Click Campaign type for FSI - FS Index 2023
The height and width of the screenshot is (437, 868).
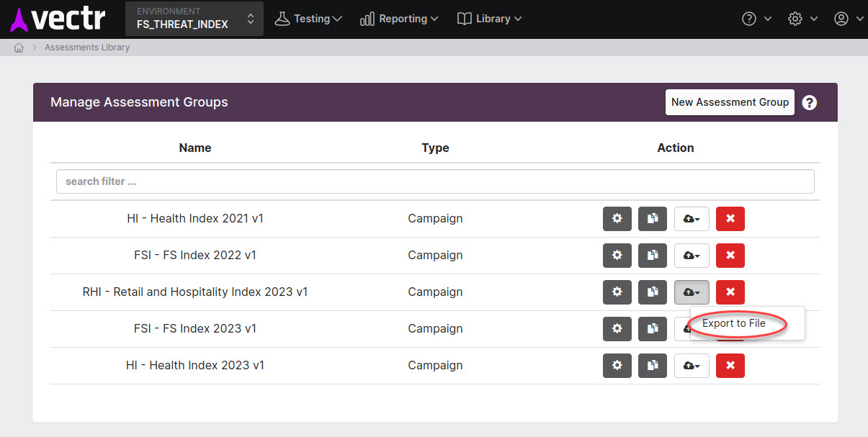tap(435, 328)
